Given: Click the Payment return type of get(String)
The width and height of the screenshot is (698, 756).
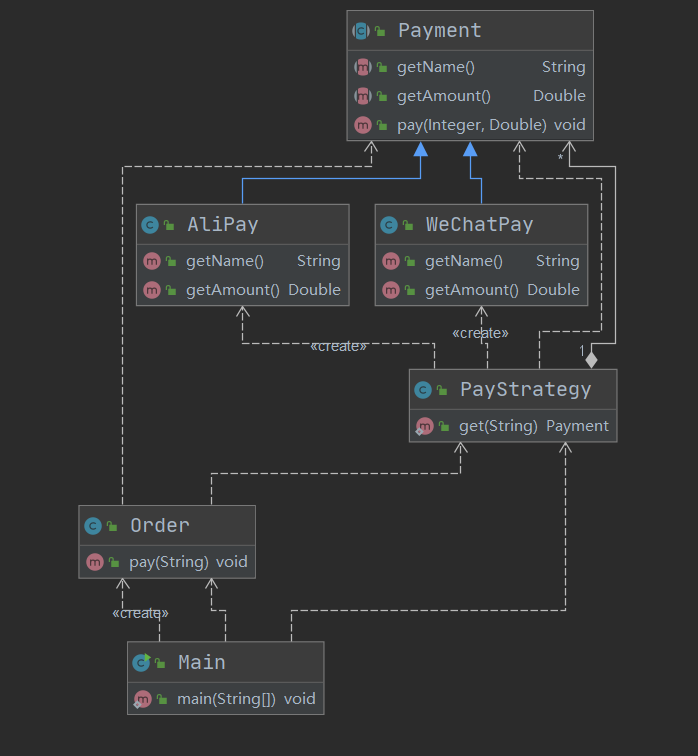Looking at the screenshot, I should click(577, 426).
